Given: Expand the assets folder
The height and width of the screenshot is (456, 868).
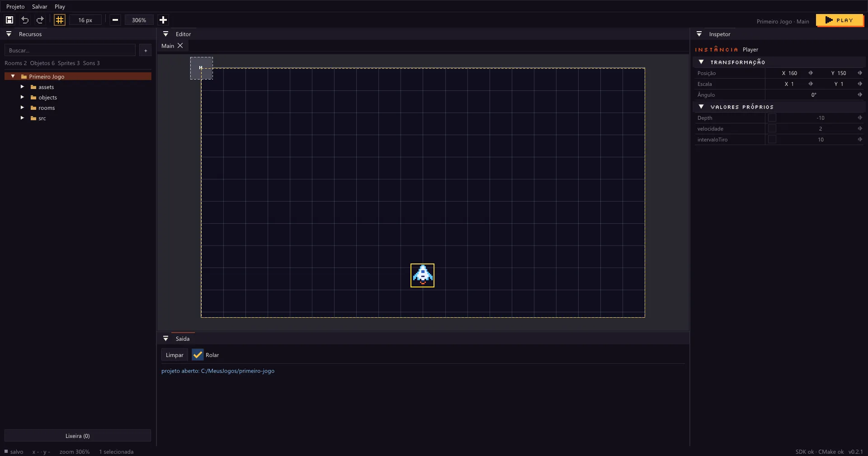Looking at the screenshot, I should 22,87.
